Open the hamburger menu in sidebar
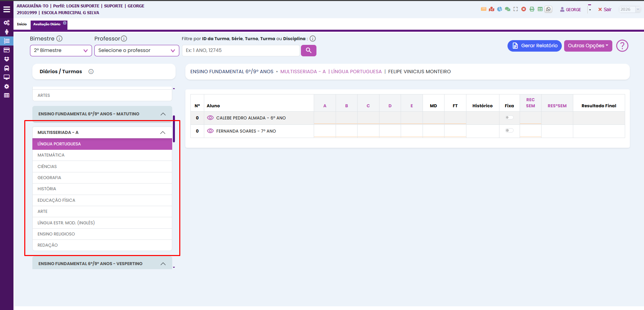The width and height of the screenshot is (644, 310). tap(6, 9)
